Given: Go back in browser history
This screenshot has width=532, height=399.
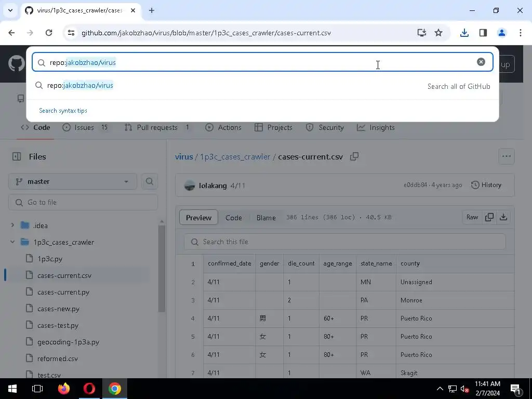Looking at the screenshot, I should click(11, 33).
